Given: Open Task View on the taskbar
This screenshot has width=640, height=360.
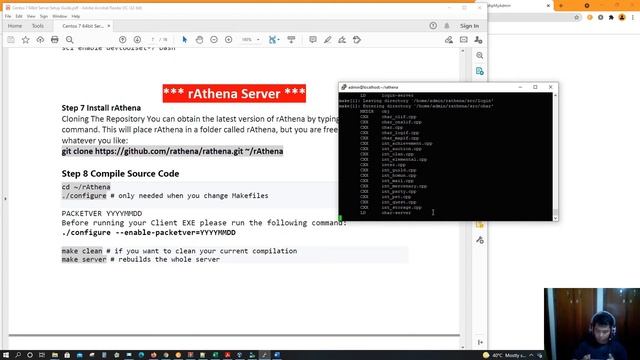Looking at the screenshot, I should pos(42,355).
